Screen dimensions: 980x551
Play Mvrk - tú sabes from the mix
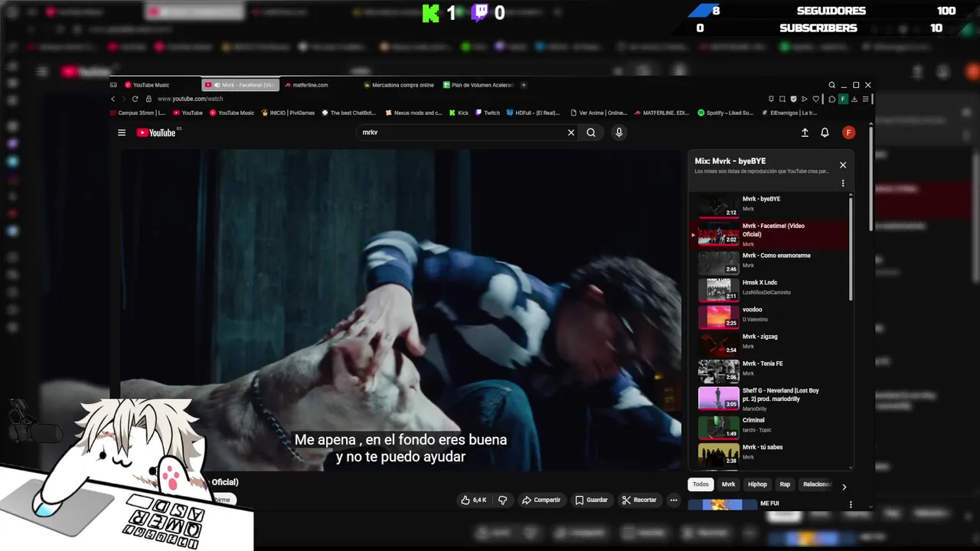(x=769, y=454)
